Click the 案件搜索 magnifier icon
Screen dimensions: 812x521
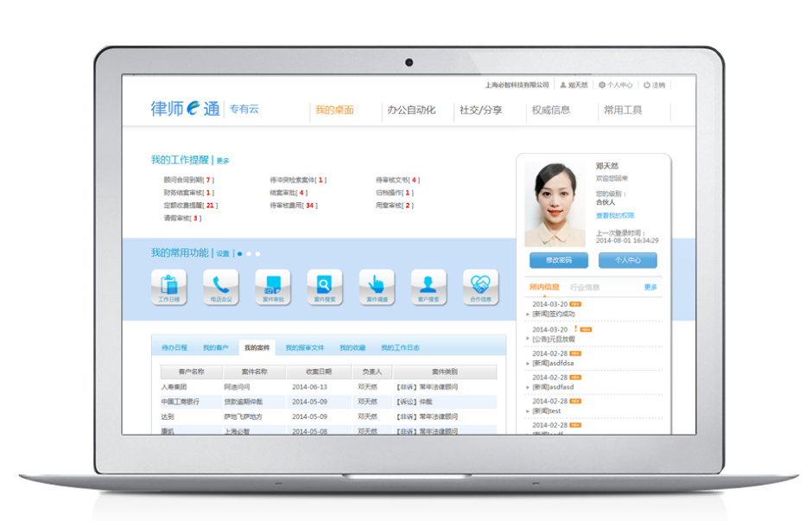[x=325, y=284]
